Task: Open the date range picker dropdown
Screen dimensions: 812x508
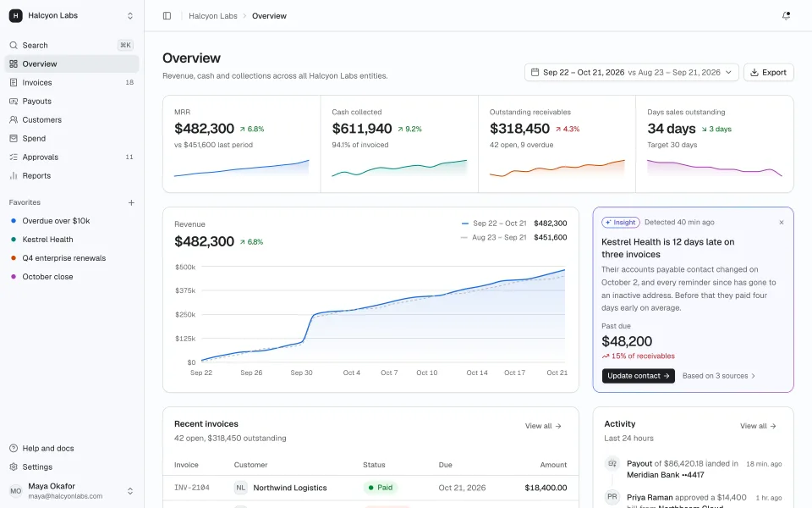Action: (631, 73)
